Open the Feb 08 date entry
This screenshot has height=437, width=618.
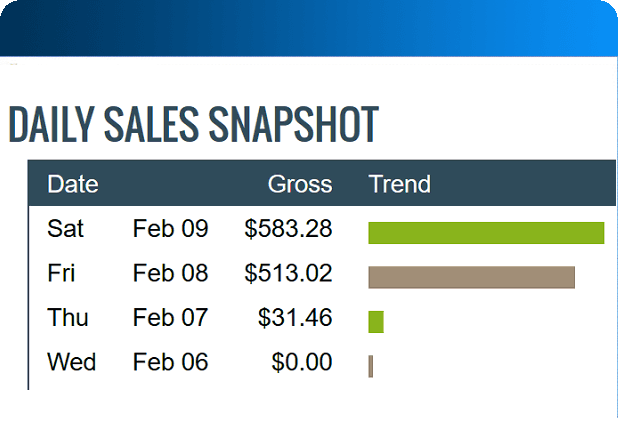pos(170,273)
